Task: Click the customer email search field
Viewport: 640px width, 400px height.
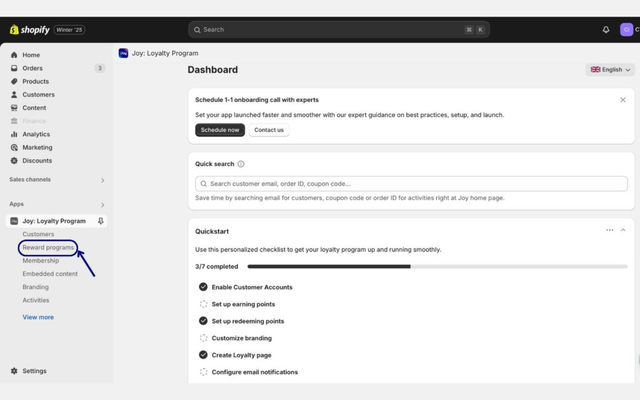Action: point(410,184)
